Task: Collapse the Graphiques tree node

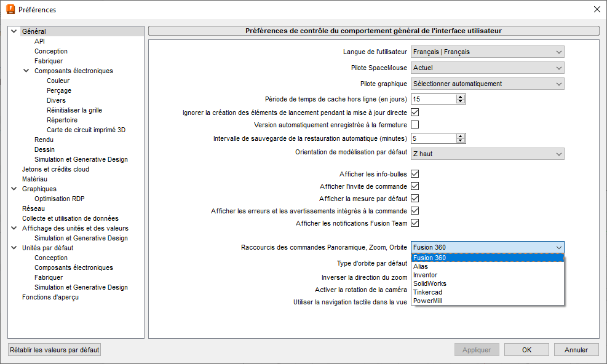Action: (x=14, y=189)
